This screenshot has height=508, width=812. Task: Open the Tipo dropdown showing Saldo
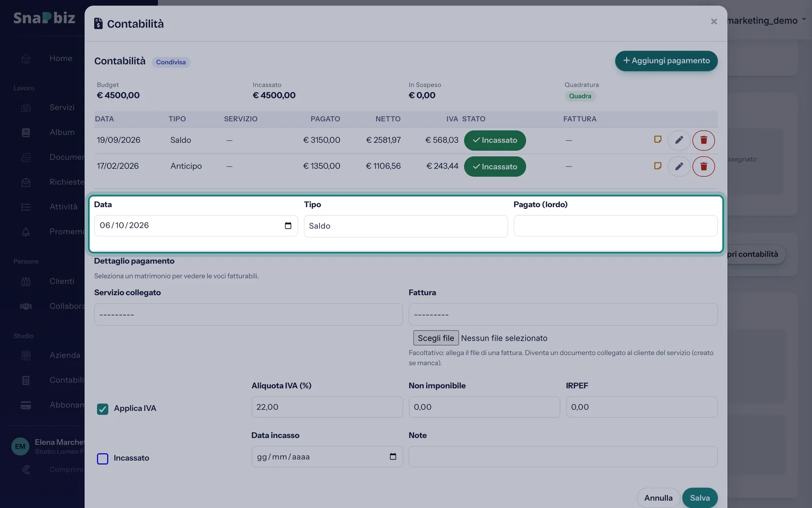click(405, 226)
